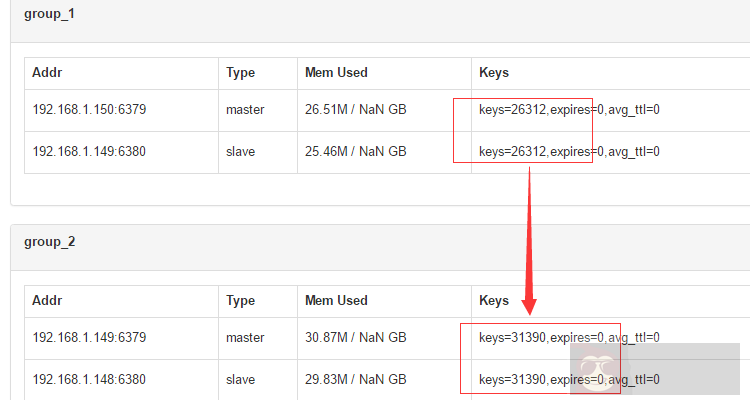The width and height of the screenshot is (750, 400).
Task: Click the Type column header in group_1
Action: pyautogui.click(x=240, y=73)
